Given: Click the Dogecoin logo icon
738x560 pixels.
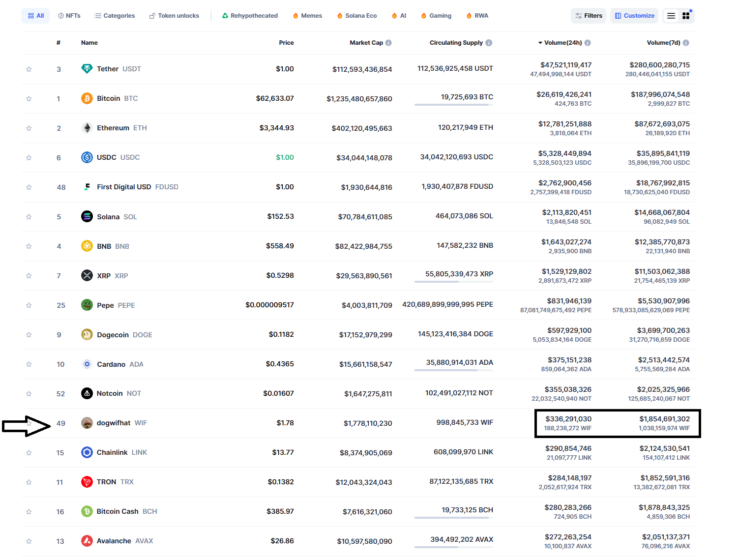Looking at the screenshot, I should [87, 334].
